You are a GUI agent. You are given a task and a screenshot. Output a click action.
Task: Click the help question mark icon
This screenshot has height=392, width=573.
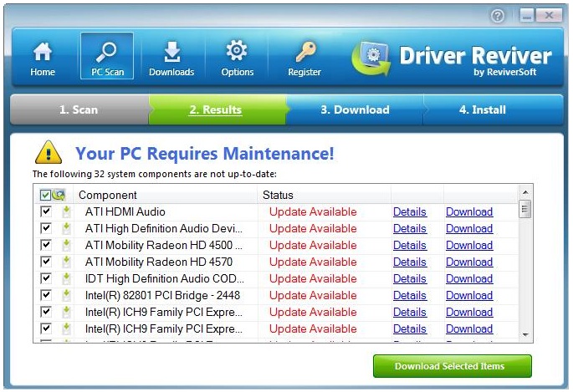click(x=499, y=16)
